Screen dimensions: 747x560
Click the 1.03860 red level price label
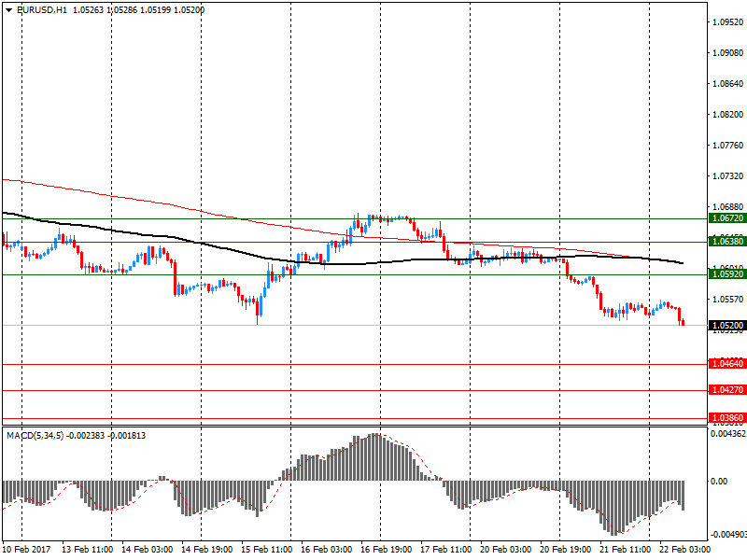(727, 418)
